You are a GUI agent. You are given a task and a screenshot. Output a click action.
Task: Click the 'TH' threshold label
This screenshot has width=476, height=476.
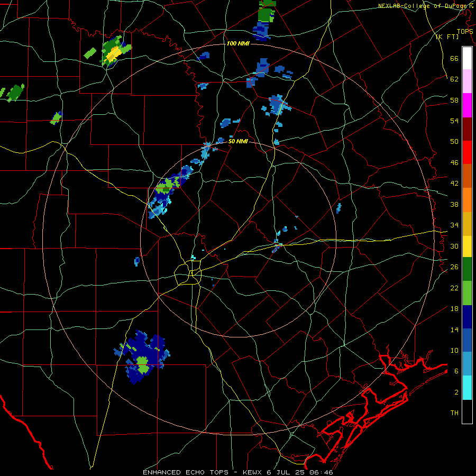click(x=454, y=413)
